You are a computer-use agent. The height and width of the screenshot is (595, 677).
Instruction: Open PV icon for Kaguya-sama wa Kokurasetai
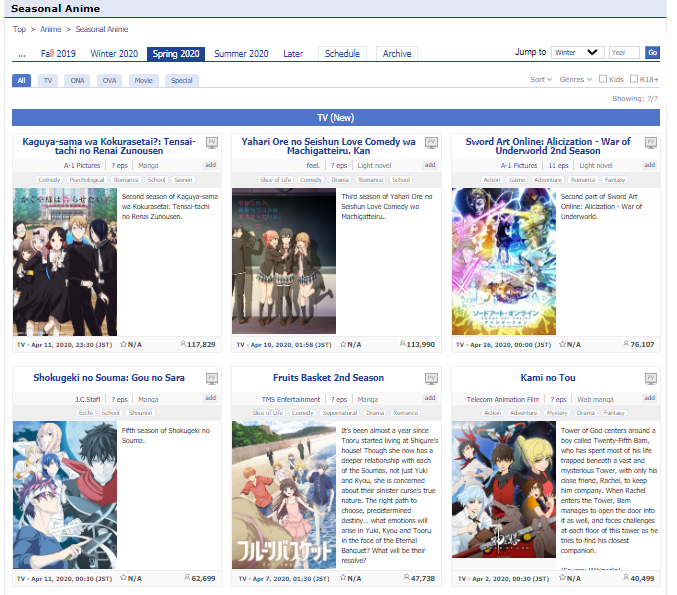(x=212, y=142)
